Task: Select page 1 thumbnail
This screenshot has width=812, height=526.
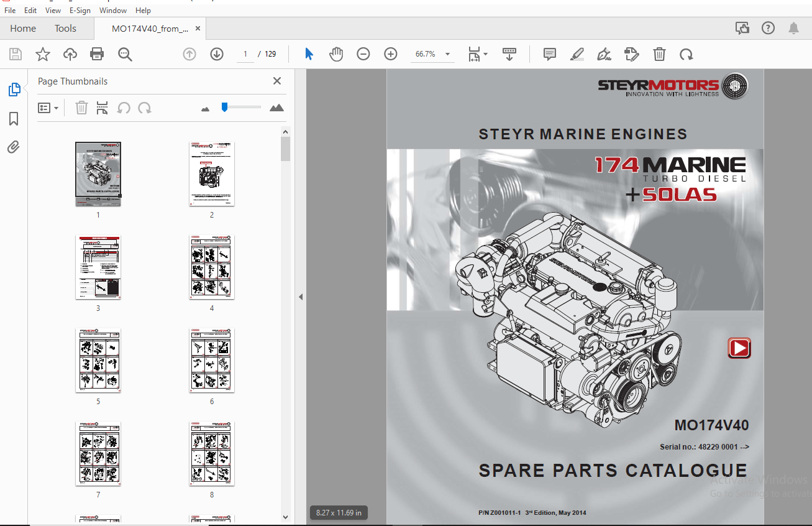Action: 98,173
